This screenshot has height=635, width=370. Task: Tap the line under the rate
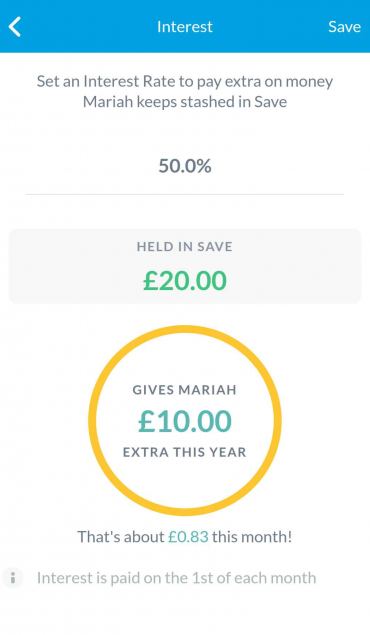click(185, 194)
